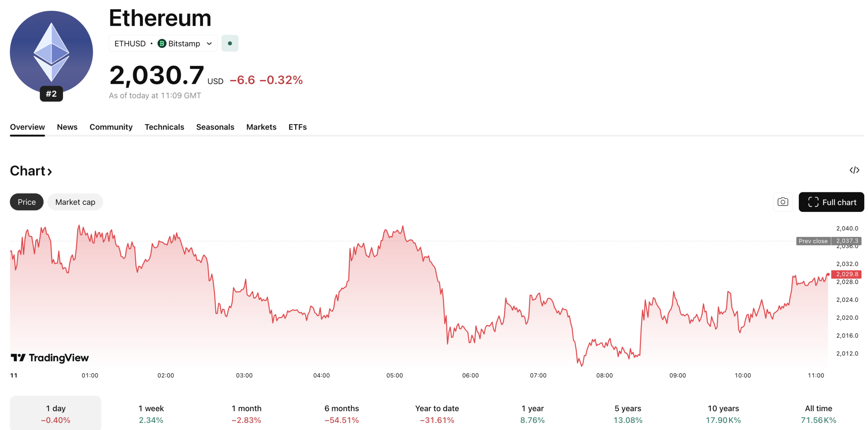The width and height of the screenshot is (868, 430).
Task: Click the embed code icon
Action: point(854,170)
